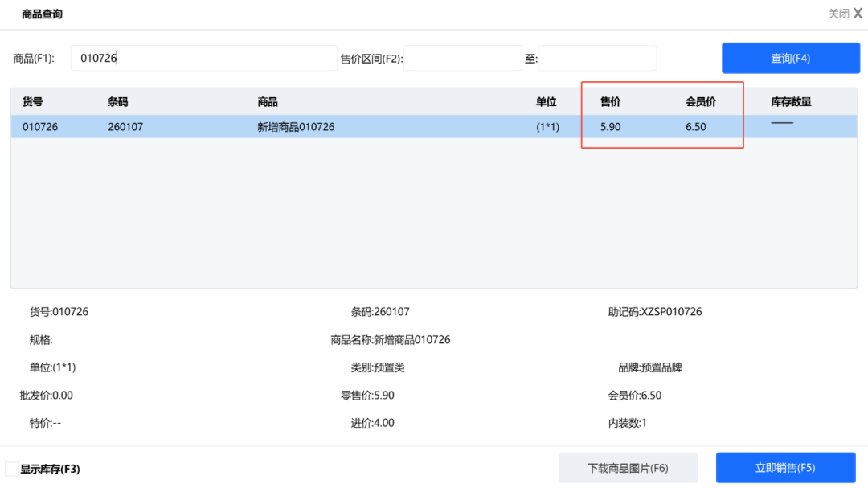Click the 库存数量 column header

click(x=791, y=102)
